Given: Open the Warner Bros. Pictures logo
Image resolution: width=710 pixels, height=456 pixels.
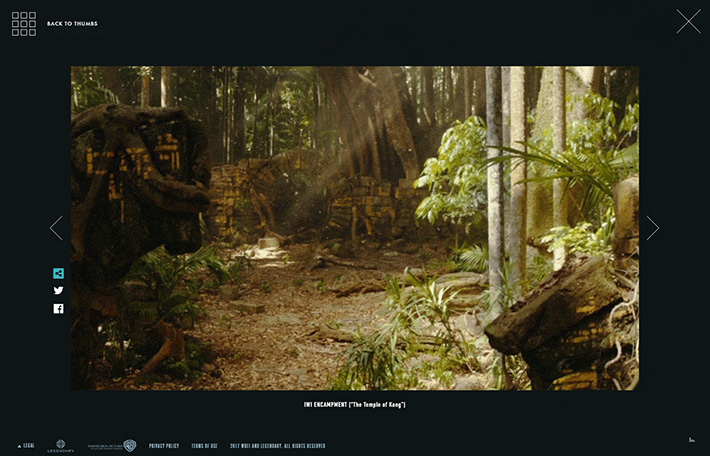Looking at the screenshot, I should (x=112, y=446).
